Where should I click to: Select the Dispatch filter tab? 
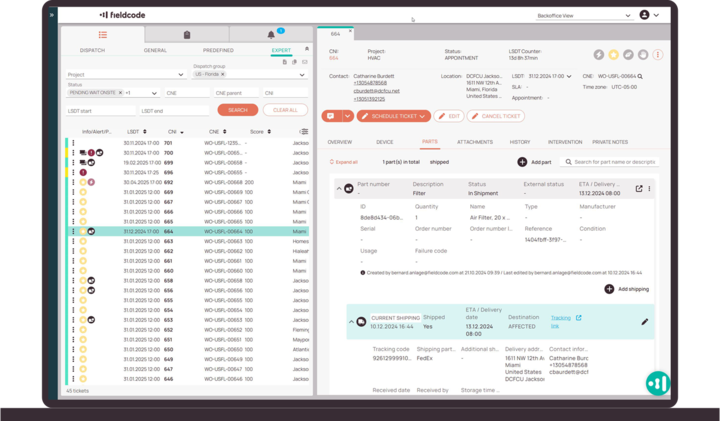[x=92, y=50]
